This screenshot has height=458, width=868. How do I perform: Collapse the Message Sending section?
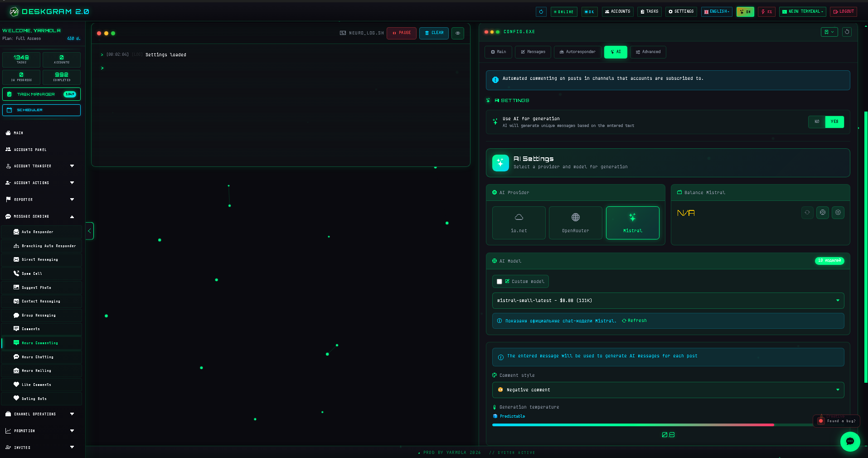coord(41,217)
